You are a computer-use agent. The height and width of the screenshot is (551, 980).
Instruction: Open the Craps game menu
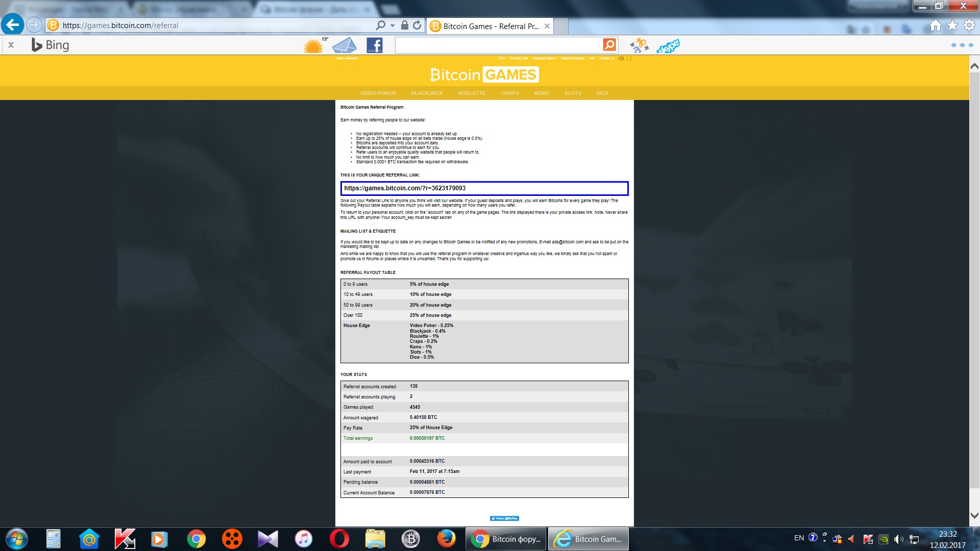[x=509, y=93]
